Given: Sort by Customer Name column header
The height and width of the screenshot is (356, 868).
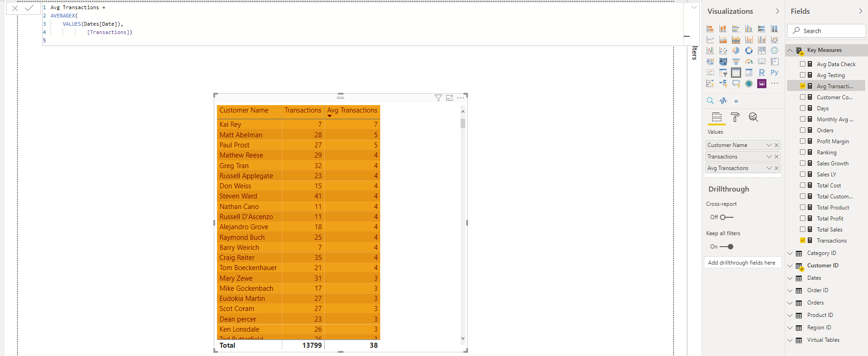Looking at the screenshot, I should (244, 110).
